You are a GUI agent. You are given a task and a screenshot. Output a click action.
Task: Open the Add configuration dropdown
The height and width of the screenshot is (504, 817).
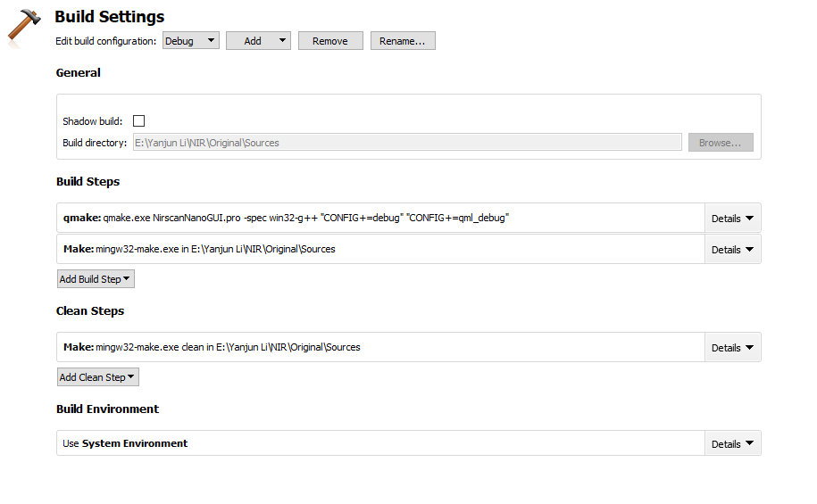click(258, 41)
